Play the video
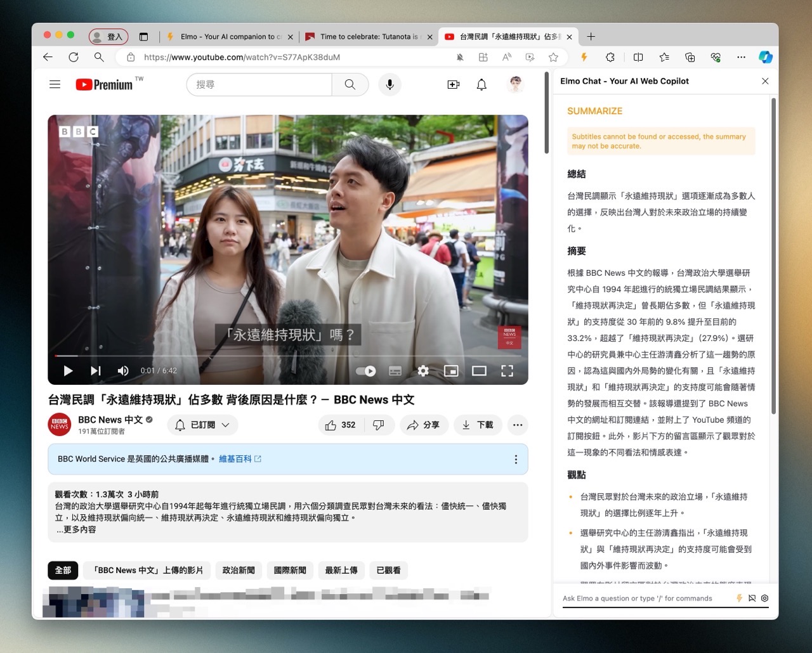This screenshot has width=812, height=653. click(x=68, y=371)
